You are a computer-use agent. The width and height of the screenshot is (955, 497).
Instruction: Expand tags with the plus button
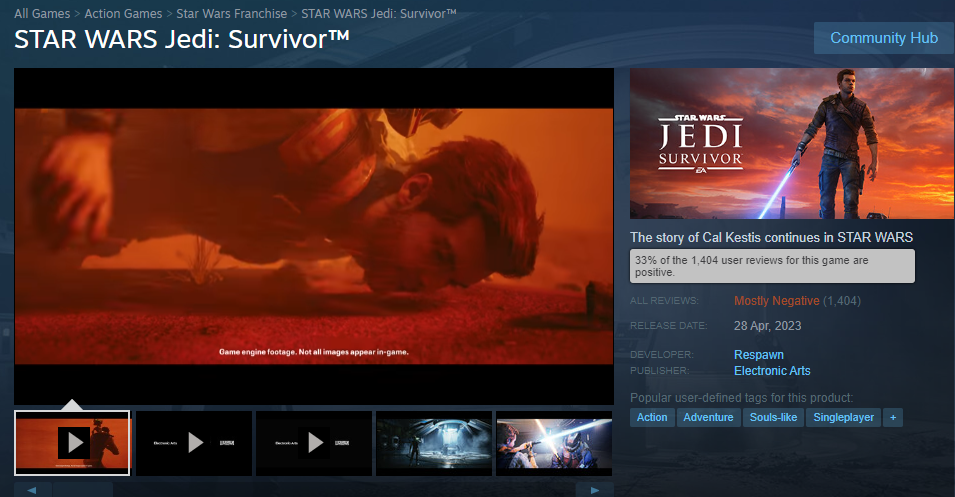(x=893, y=417)
